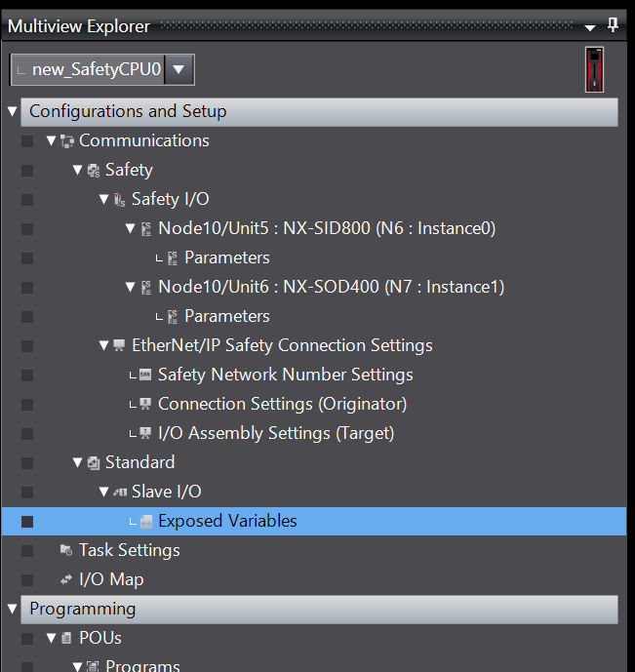This screenshot has height=672, width=635.
Task: Click the 'Multiview Explorer' panel title
Action: click(x=79, y=26)
